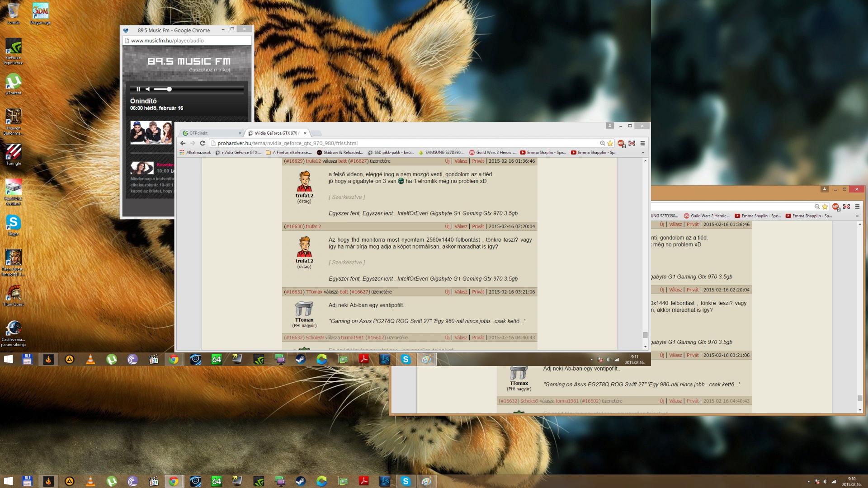Open TTomax username link in post #16631
Image resolution: width=868 pixels, height=488 pixels.
[314, 292]
